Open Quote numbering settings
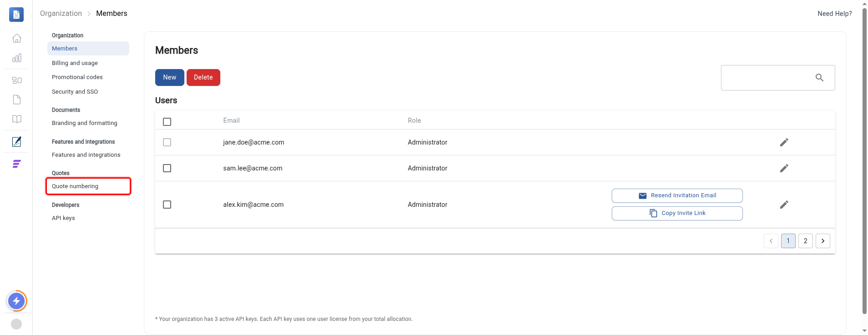868x335 pixels. coord(88,186)
